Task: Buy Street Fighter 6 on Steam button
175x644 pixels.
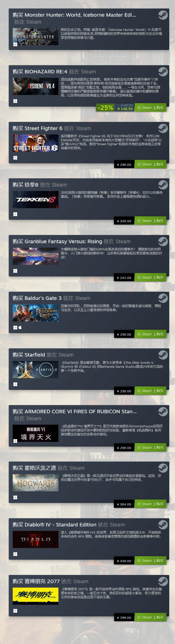Action: (x=150, y=164)
